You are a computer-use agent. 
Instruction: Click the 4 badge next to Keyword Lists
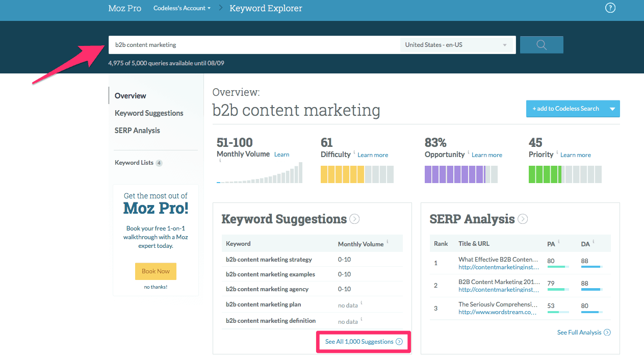point(159,163)
